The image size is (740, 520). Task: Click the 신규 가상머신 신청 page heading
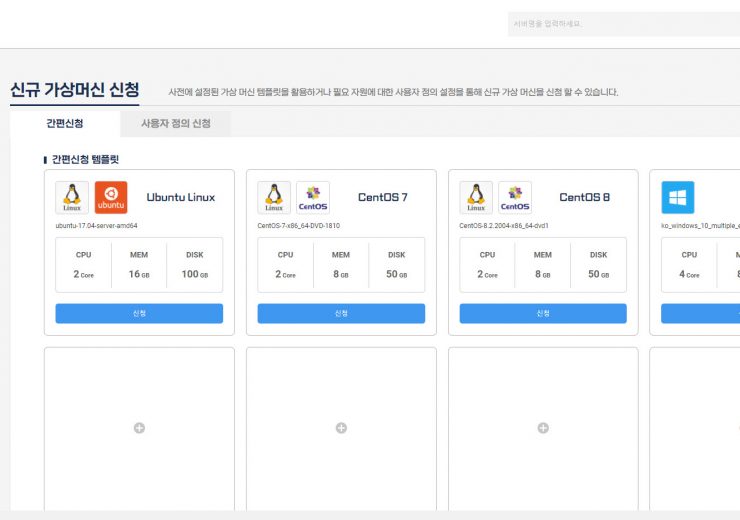tap(75, 90)
